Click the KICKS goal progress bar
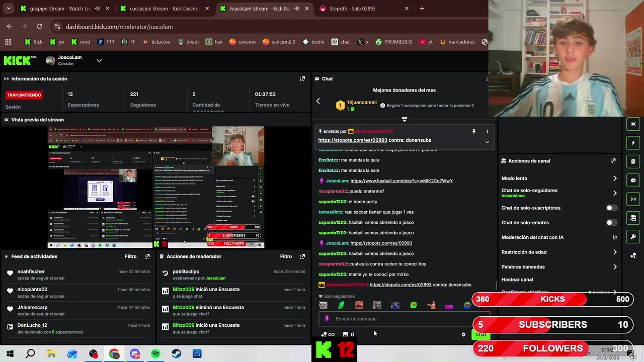Viewport: 644px width, 362px height. click(x=551, y=300)
